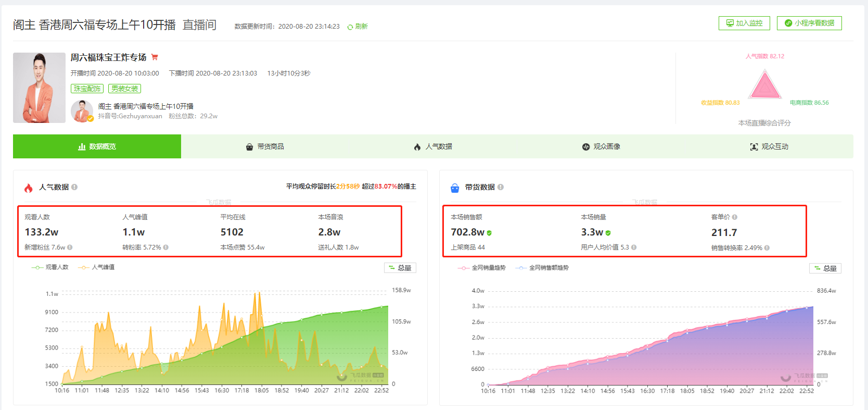
Task: Click 本场点赞 55.4w text
Action: (242, 247)
